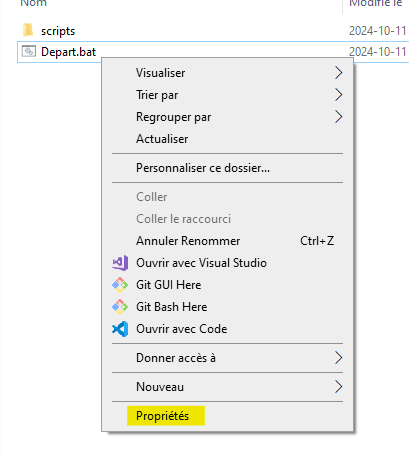Click the Git GUI Here icon
Image resolution: width=409 pixels, height=457 pixels.
(x=120, y=285)
